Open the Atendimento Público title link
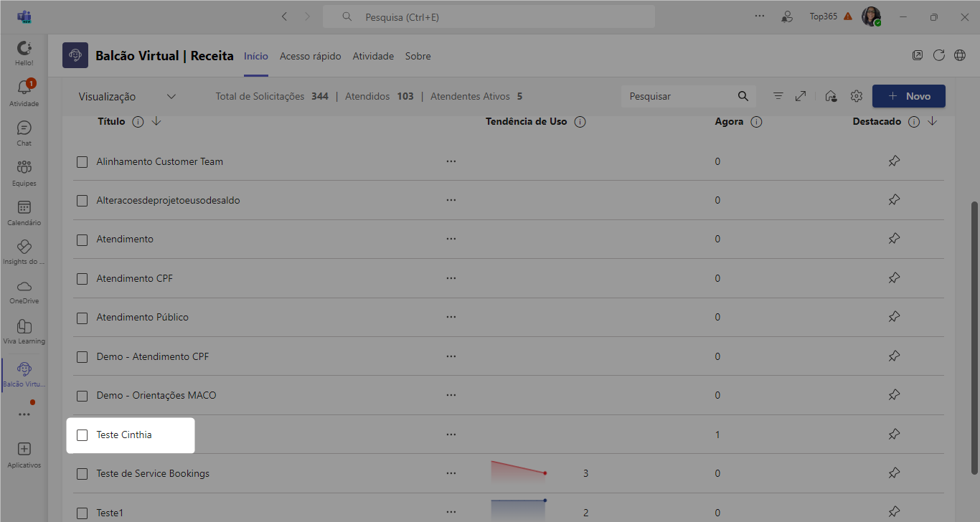Screen dimensions: 980x522 tap(143, 317)
